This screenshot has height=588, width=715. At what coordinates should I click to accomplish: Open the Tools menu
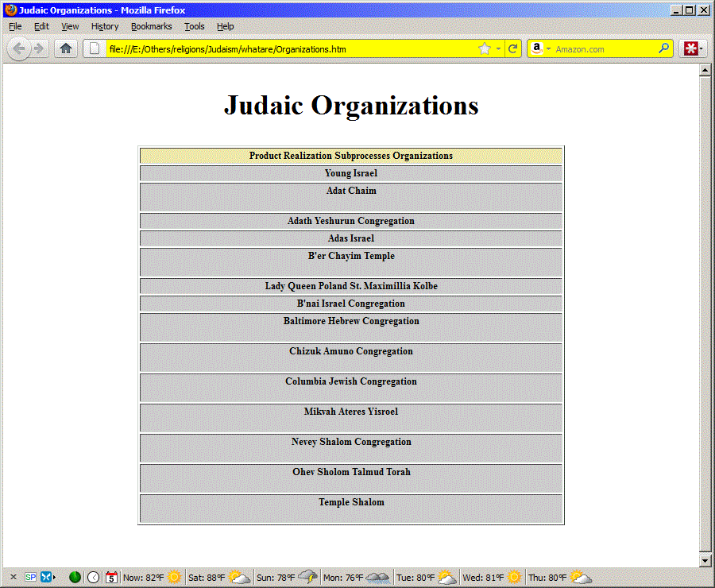pos(195,26)
